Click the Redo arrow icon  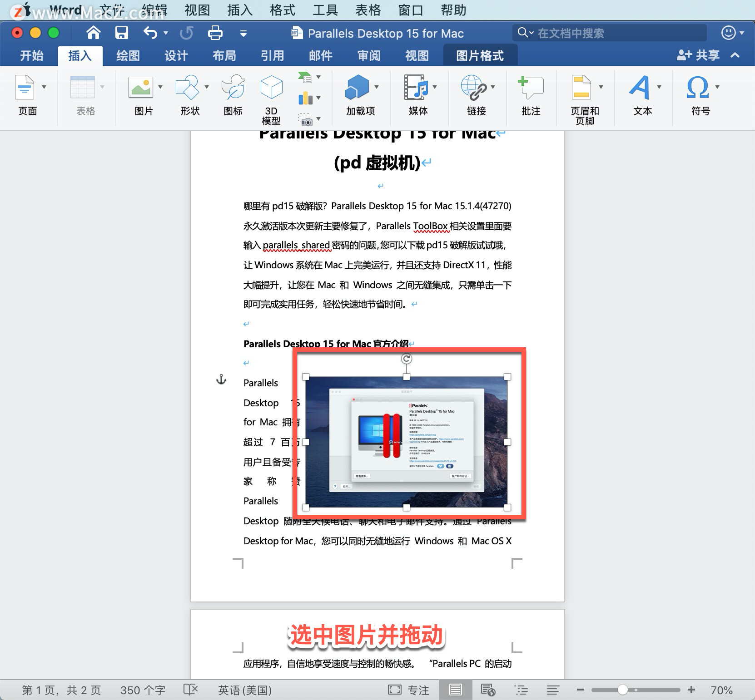(x=186, y=33)
